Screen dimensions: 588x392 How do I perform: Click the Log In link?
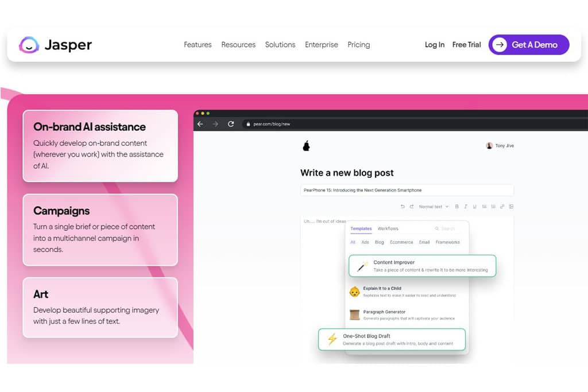(435, 44)
